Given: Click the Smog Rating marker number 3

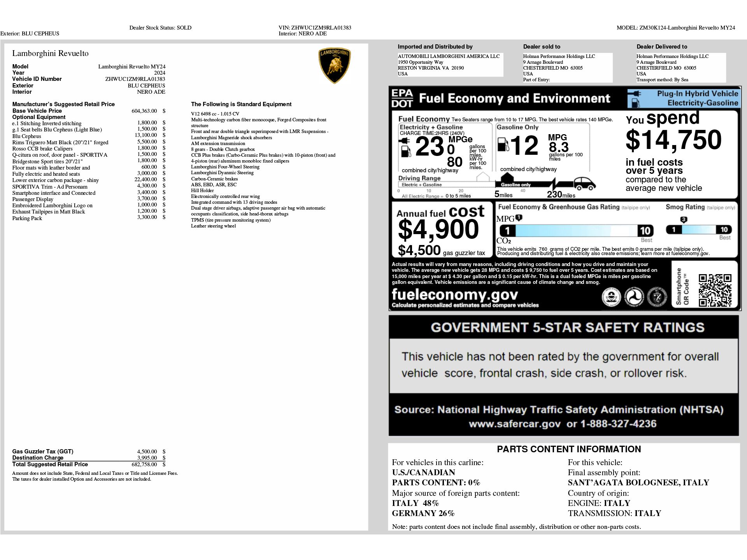Looking at the screenshot, I should (x=684, y=220).
